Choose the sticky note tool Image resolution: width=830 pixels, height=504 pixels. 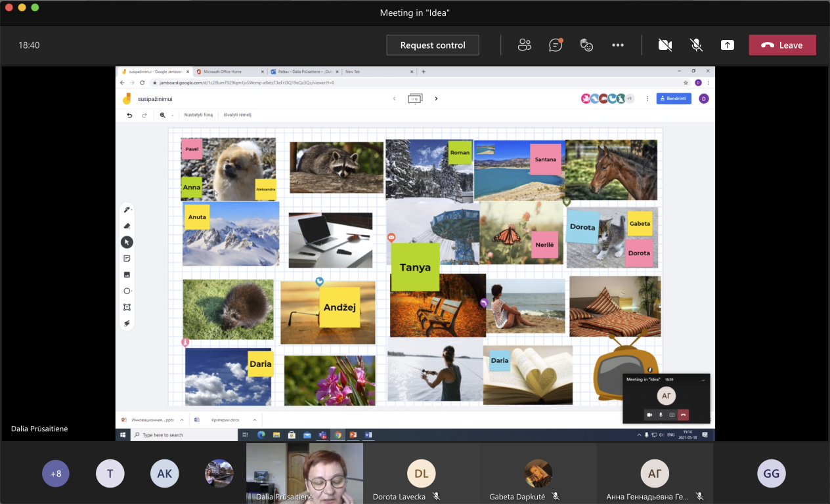click(x=127, y=259)
